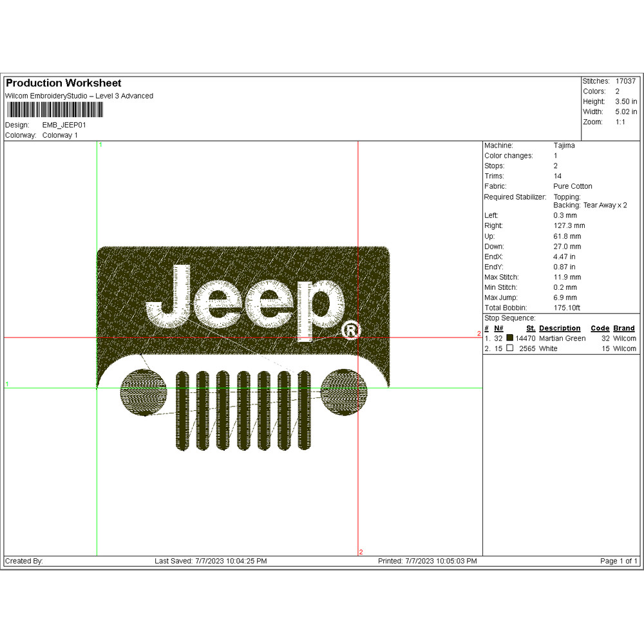
Task: Click the N# column header in Stop Sequence
Action: [498, 328]
